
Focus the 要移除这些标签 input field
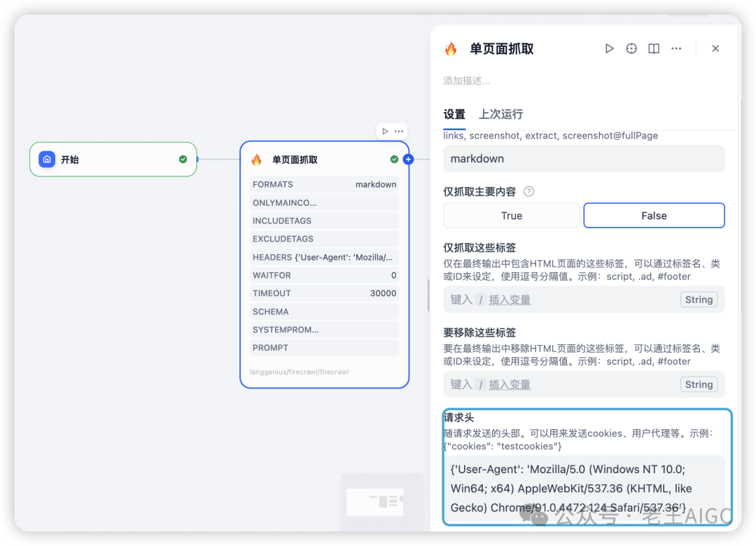point(584,384)
